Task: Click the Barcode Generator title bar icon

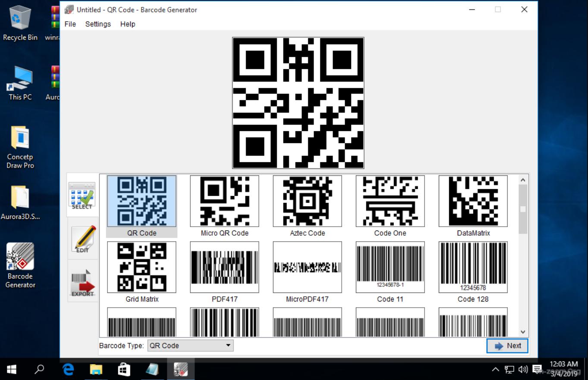Action: click(69, 9)
